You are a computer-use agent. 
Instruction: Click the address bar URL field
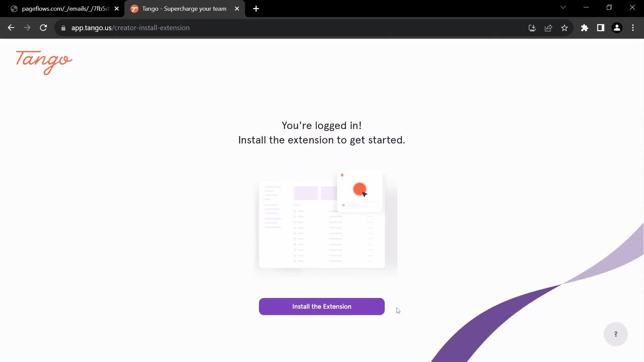pos(130,27)
